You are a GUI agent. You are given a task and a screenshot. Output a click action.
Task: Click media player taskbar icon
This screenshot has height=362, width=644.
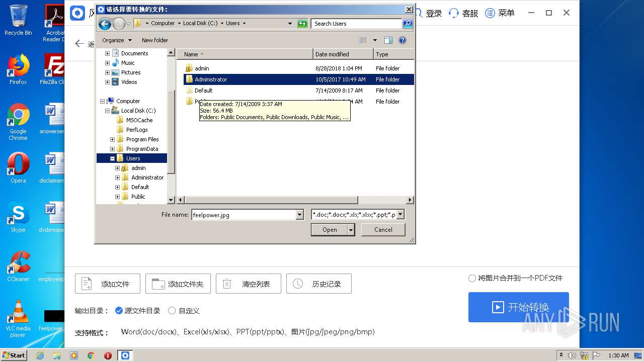74,355
